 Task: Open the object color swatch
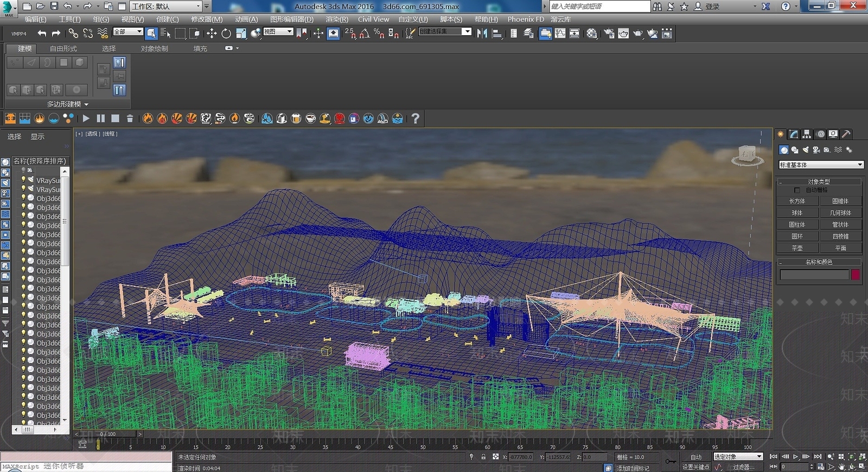856,275
